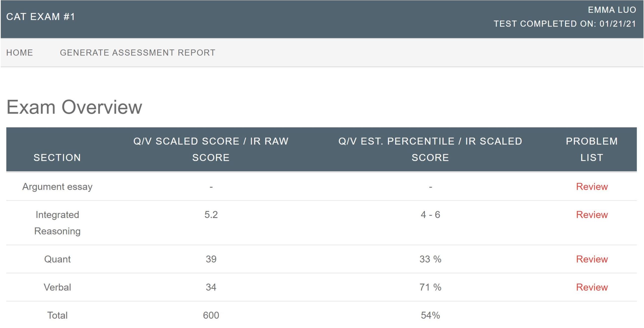Review the Verbal problem list
644x328 pixels.
pos(592,287)
